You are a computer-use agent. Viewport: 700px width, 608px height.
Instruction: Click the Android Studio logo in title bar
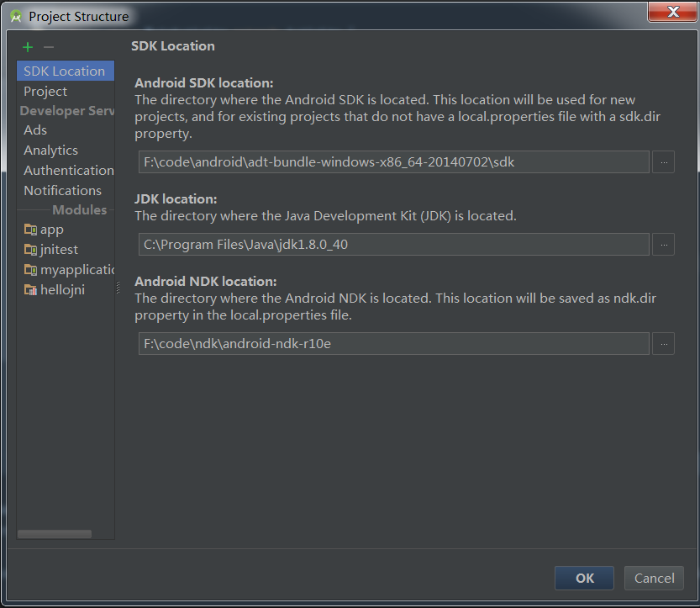[x=16, y=17]
